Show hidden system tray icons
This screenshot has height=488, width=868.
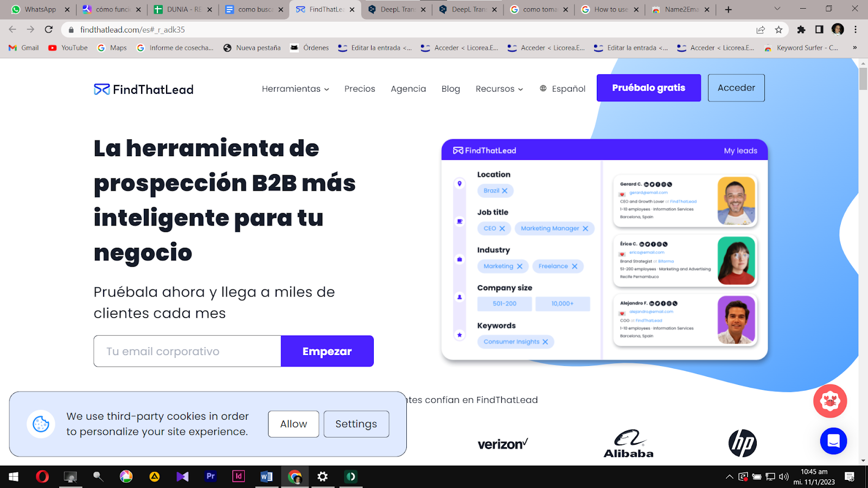coord(729,477)
